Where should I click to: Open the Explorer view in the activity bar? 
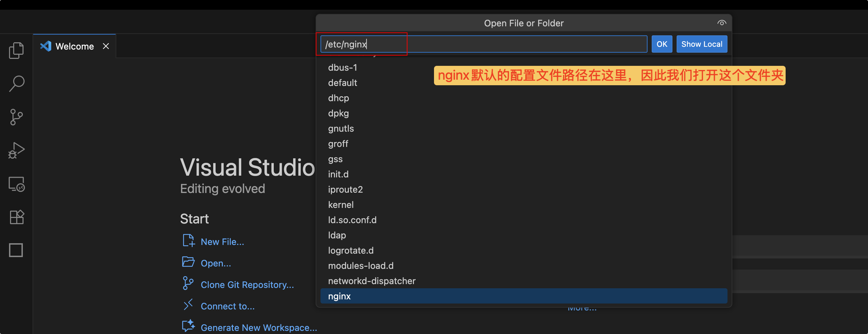16,50
